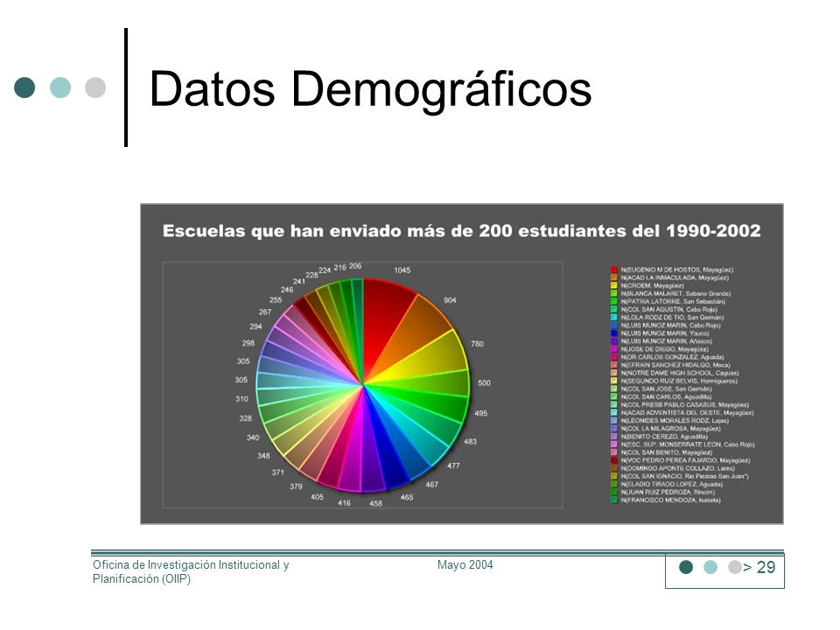Viewport: 840px width, 630px height.
Task: Click the '246' pie value label
Action: pyautogui.click(x=287, y=290)
